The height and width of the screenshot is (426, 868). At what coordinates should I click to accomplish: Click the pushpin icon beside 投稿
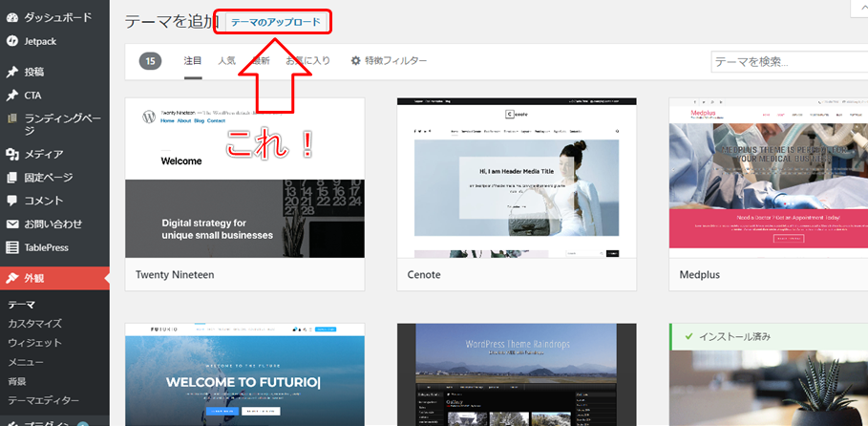11,72
